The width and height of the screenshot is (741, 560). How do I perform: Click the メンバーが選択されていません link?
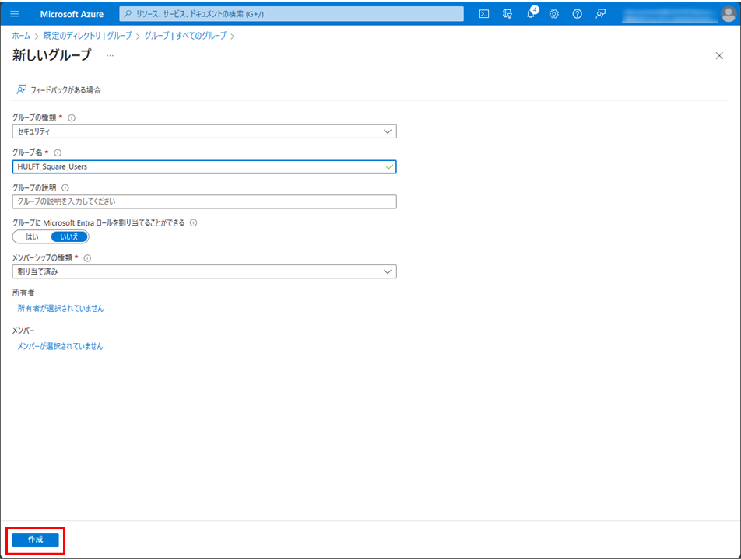click(61, 346)
